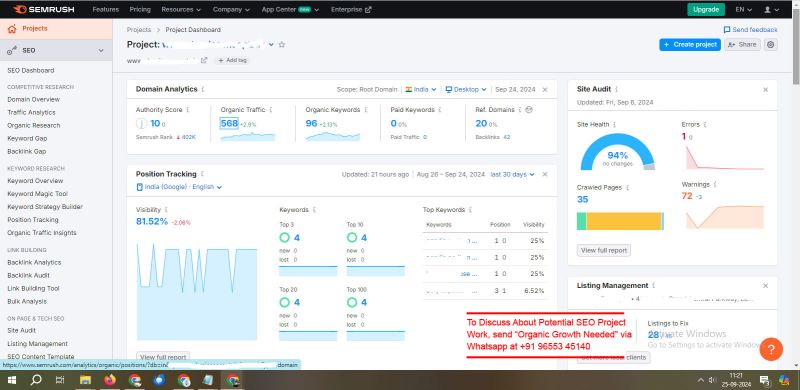Open Windows taskbar search
Viewport: 800px width, 390px height.
(36, 380)
